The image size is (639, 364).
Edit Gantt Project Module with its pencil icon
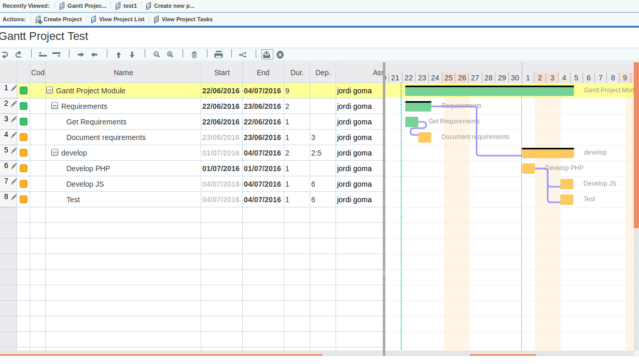14,88
